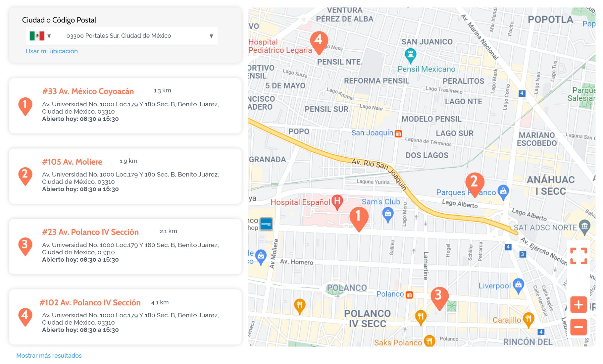Click the restaurant marker west of Polanco park
603x364 pixels.
coord(299,306)
